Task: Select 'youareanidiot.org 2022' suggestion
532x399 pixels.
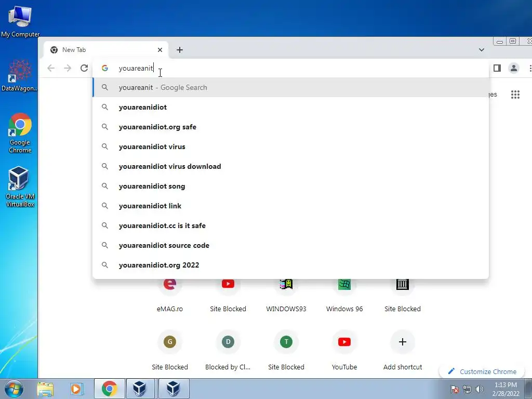Action: click(291, 265)
